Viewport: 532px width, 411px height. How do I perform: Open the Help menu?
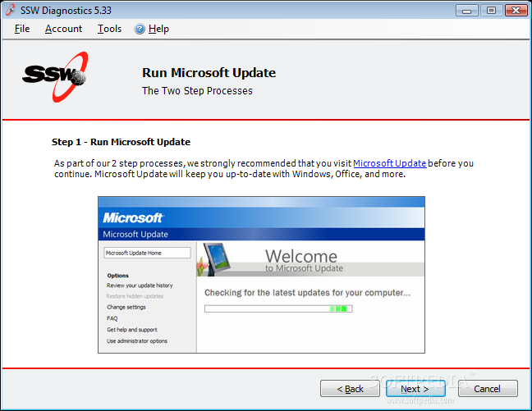pos(158,29)
